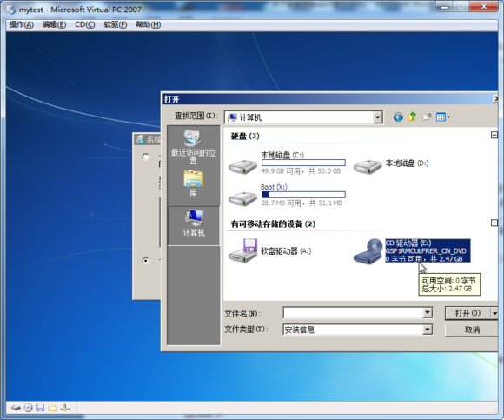The width and height of the screenshot is (504, 420).
Task: Click the 取消 button
Action: point(472,330)
